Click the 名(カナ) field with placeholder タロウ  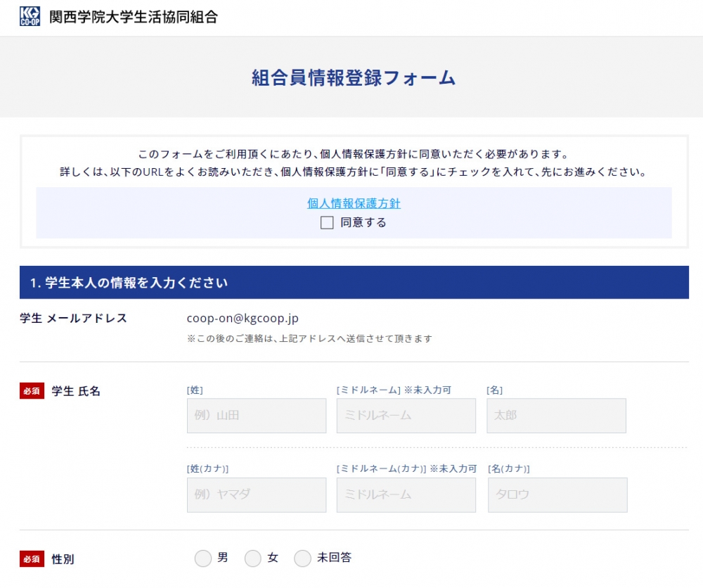coord(557,495)
